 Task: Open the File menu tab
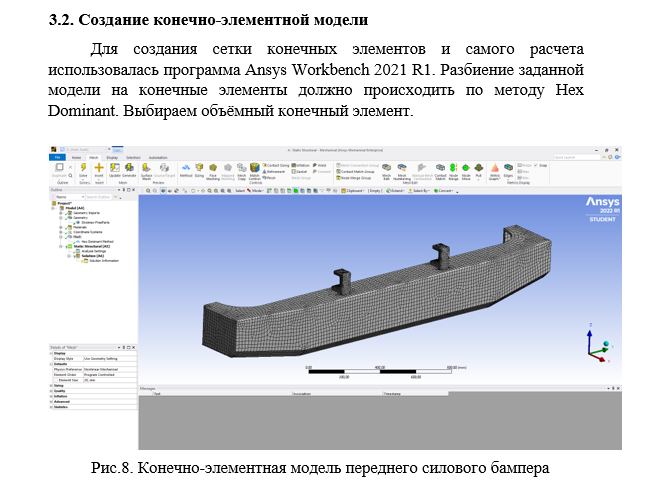[57, 157]
